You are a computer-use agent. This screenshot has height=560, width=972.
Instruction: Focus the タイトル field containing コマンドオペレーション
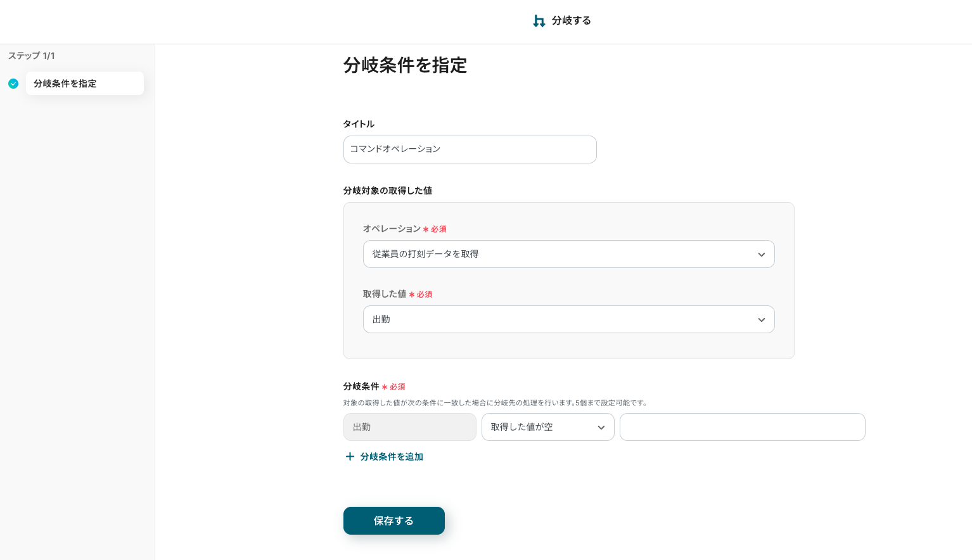pyautogui.click(x=470, y=150)
